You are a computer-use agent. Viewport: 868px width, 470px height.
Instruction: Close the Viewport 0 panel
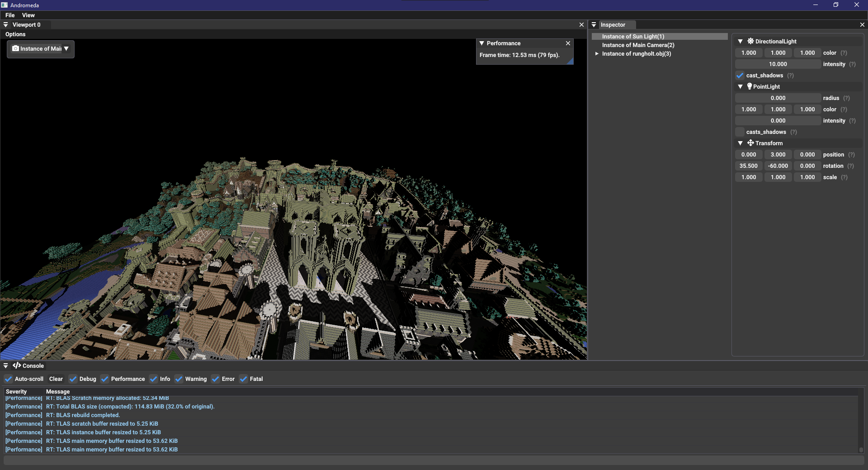pyautogui.click(x=581, y=25)
